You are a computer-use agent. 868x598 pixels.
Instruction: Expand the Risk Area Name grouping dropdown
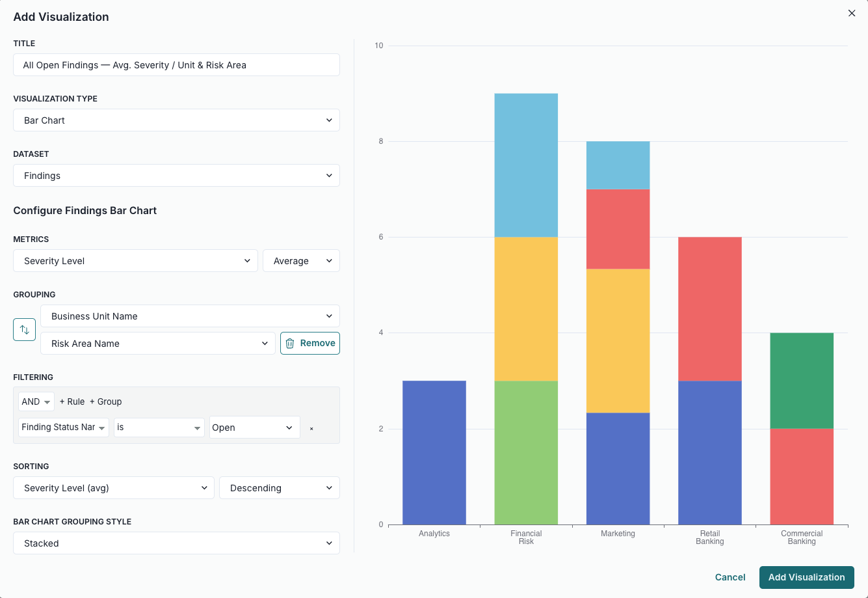point(157,344)
